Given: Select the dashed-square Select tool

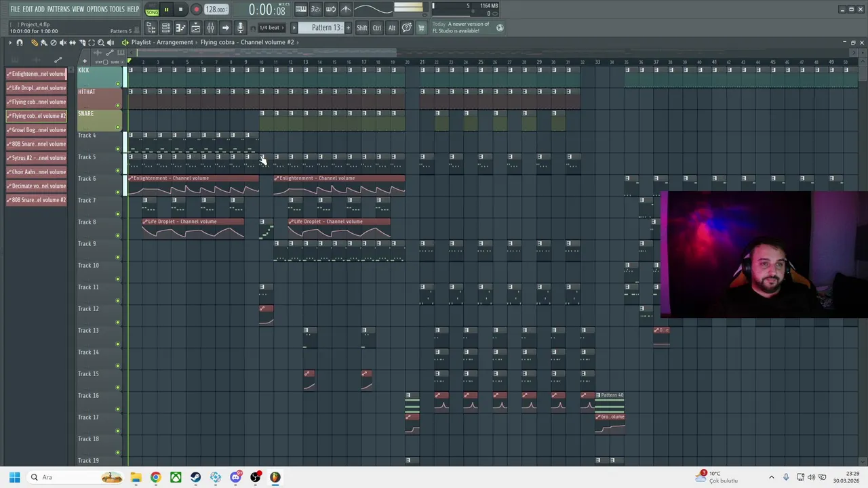Looking at the screenshot, I should pos(92,43).
